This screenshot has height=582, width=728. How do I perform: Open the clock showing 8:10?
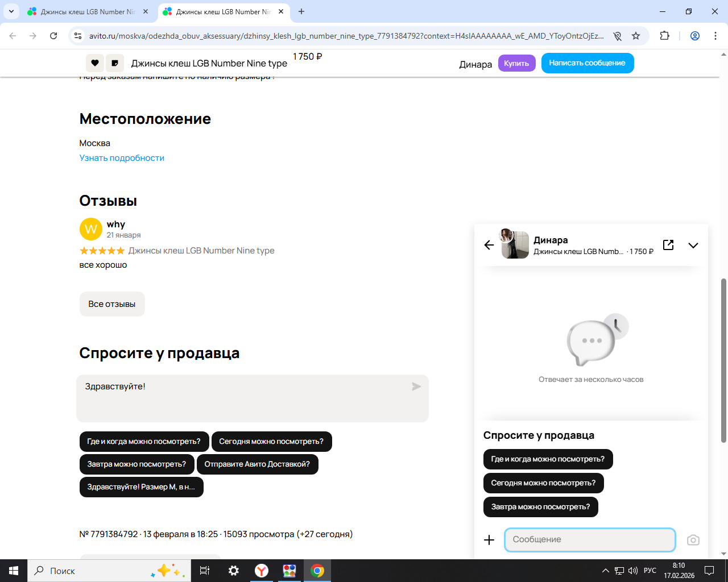point(679,571)
